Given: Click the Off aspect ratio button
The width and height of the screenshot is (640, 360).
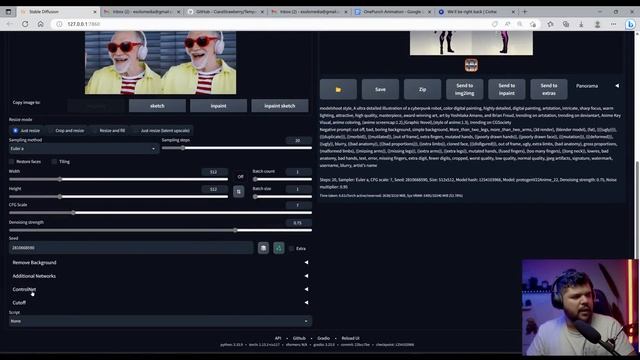Looking at the screenshot, I should 240,177.
